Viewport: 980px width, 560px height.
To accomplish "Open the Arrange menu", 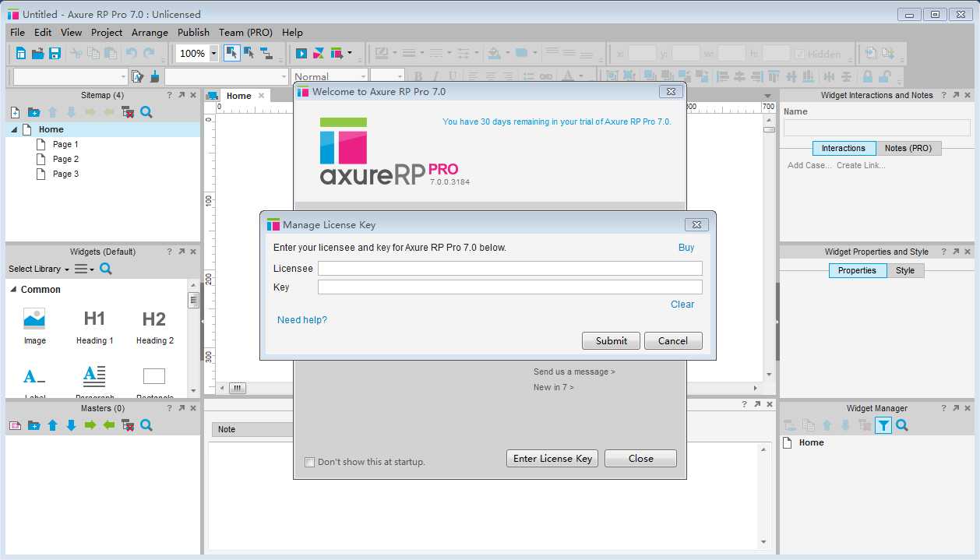I will pos(150,32).
